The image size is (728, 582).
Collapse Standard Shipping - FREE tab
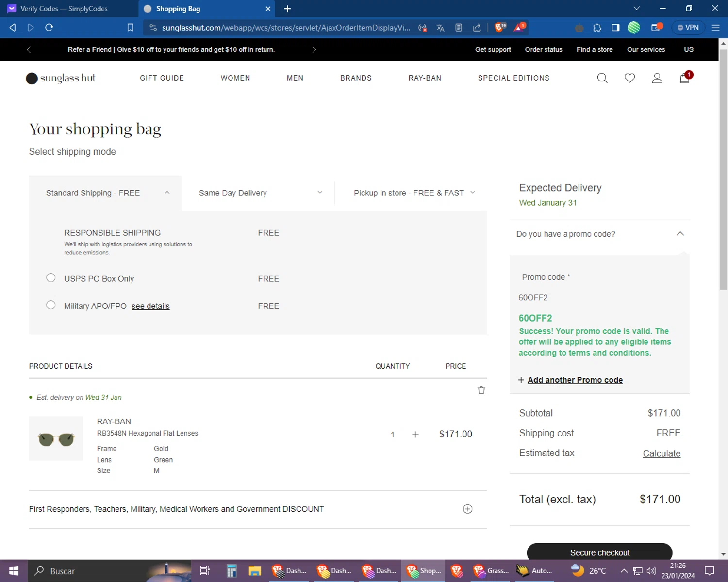(x=105, y=193)
